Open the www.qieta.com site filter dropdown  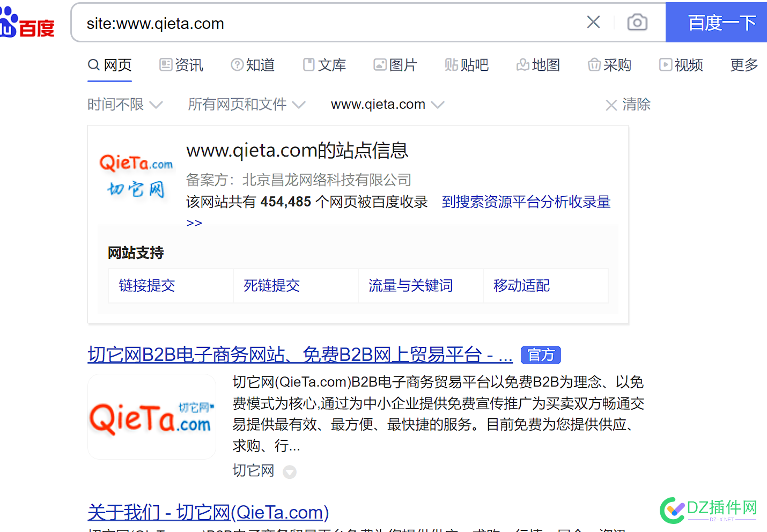click(x=388, y=104)
